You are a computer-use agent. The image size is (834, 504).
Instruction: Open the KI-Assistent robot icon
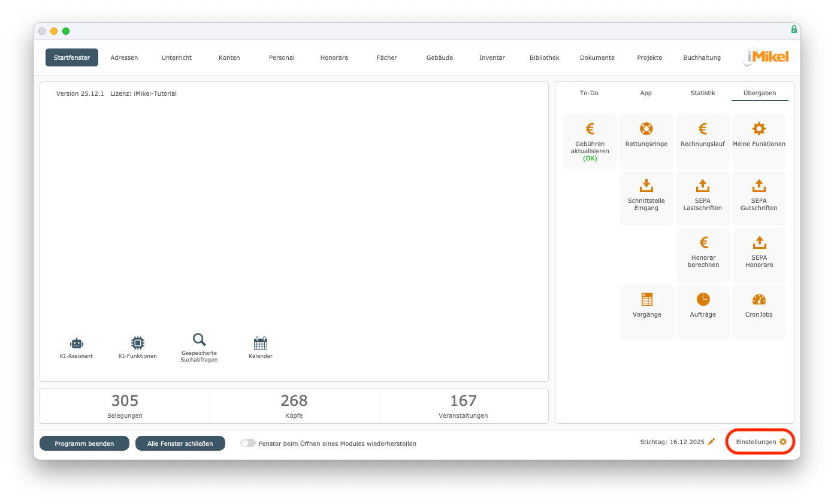[76, 344]
